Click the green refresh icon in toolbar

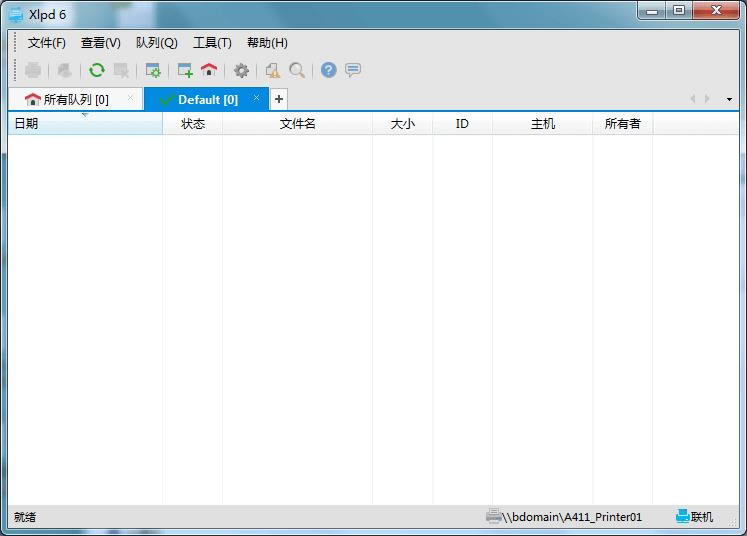(96, 70)
